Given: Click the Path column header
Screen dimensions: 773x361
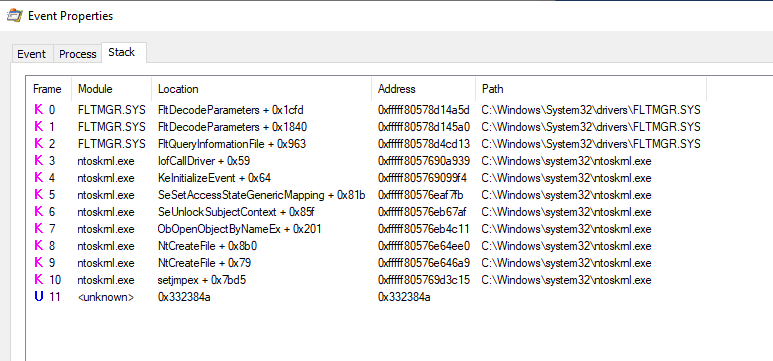Looking at the screenshot, I should point(591,89).
